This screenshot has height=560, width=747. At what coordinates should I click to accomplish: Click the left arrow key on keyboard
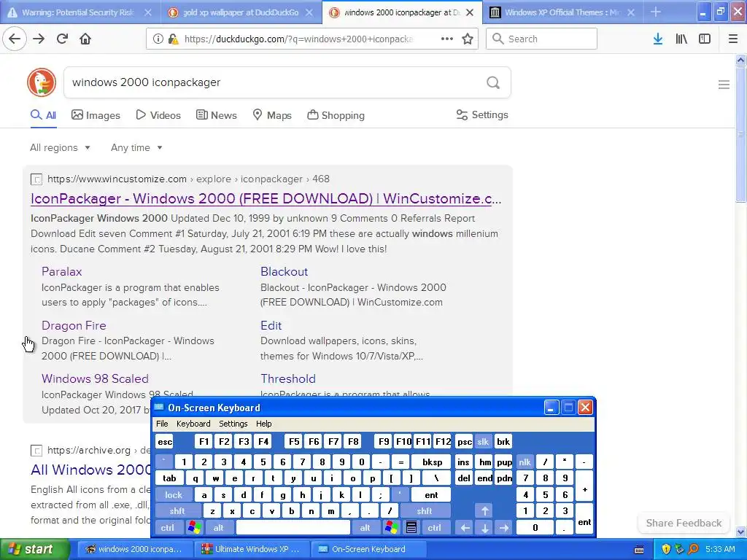pos(465,528)
